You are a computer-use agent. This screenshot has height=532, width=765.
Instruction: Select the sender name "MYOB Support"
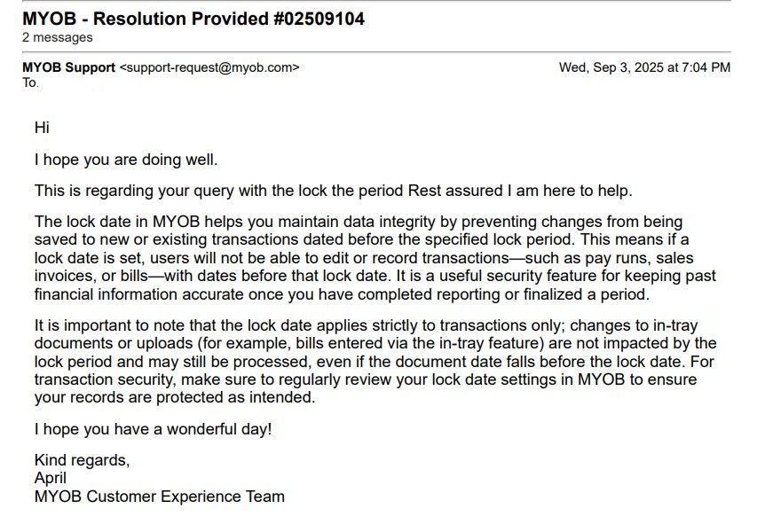pos(68,66)
